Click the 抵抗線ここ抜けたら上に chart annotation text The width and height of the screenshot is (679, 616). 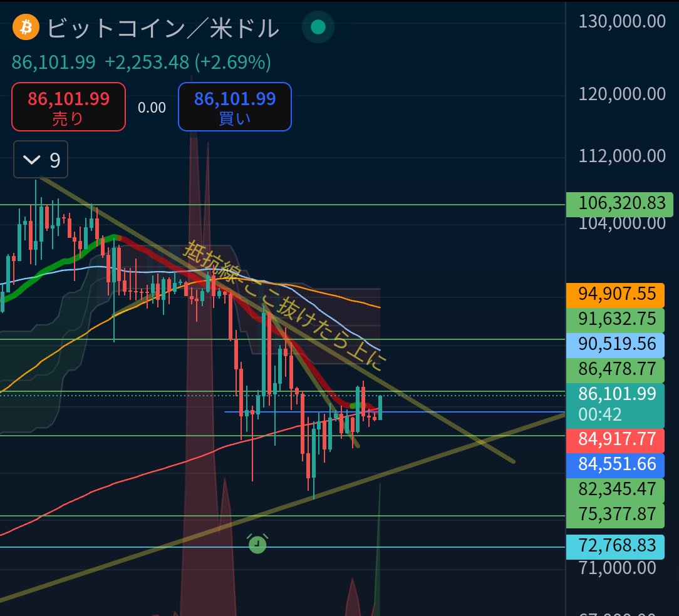point(284,305)
